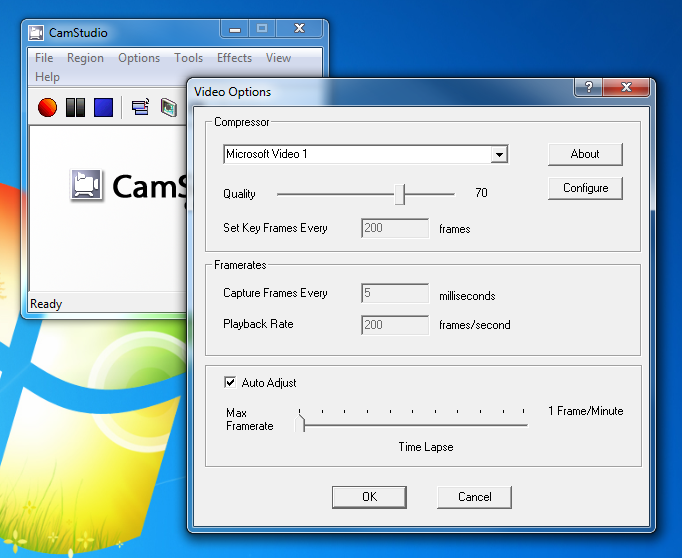
Task: Close the Video Options dialog
Action: 629,89
